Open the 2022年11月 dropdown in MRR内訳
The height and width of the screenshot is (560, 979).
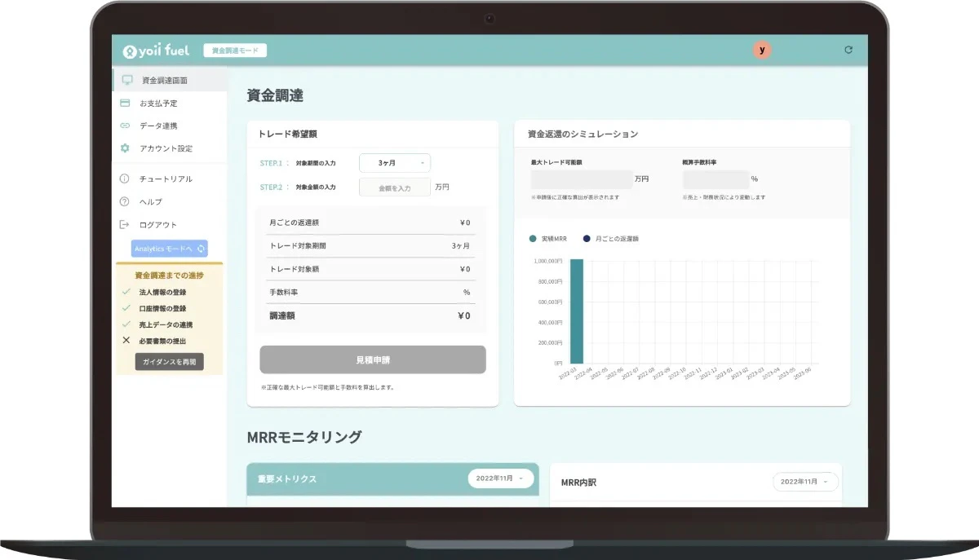[804, 482]
